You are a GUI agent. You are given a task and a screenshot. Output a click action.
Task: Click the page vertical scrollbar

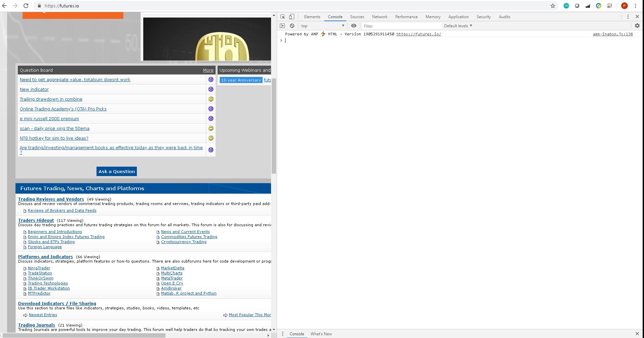pos(274,126)
